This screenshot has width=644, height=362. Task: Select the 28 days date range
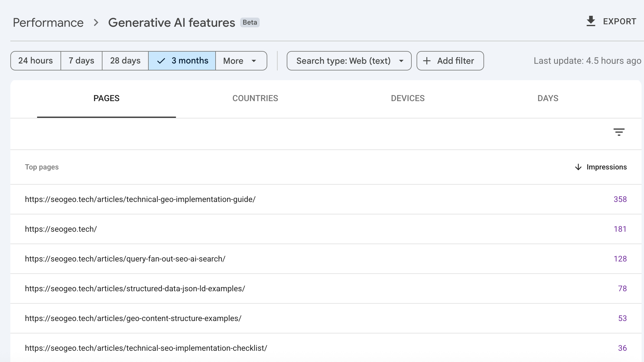pos(125,61)
